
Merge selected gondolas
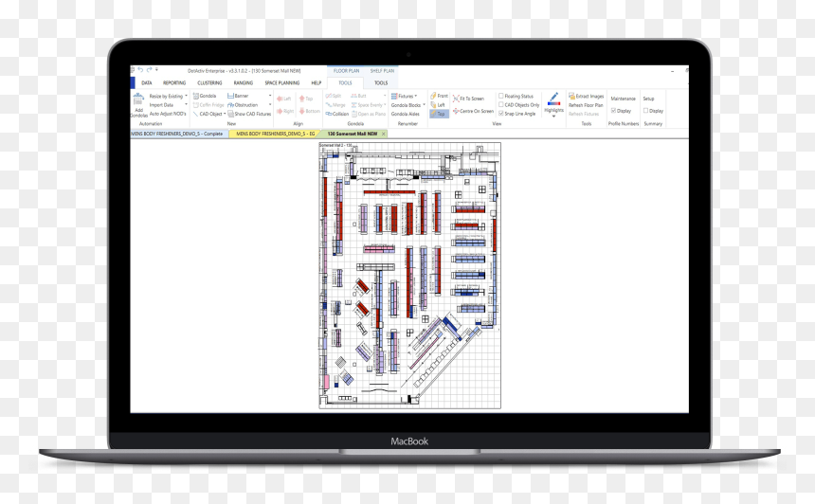[335, 105]
